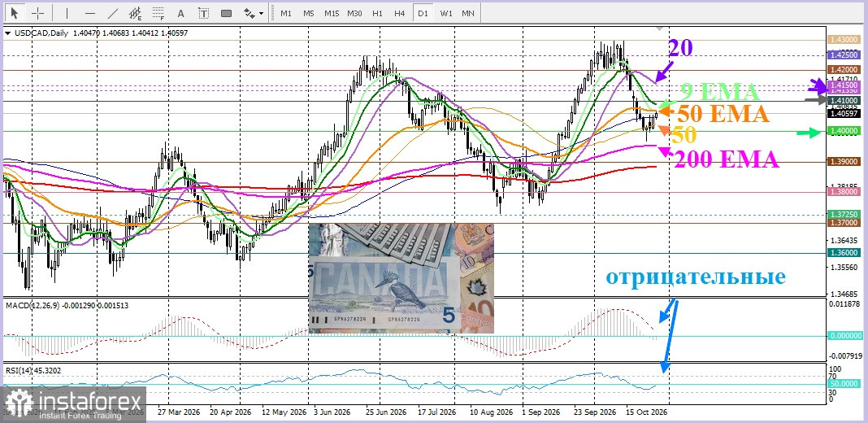Switch chart to M5 timeframe
Screen dimensions: 868x423
[308, 13]
